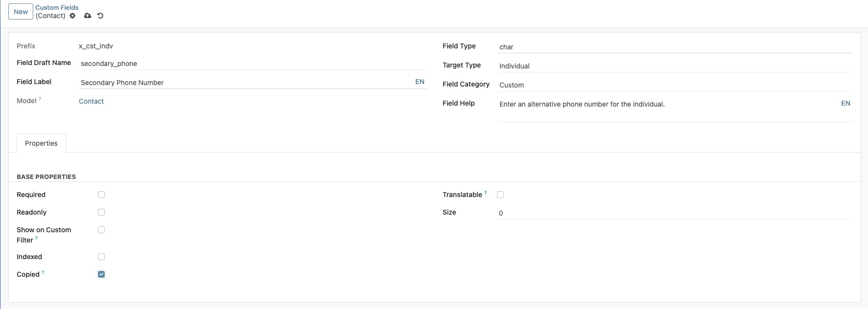Check the Translatable checkbox
Viewport: 868px width, 309px height.
(500, 195)
